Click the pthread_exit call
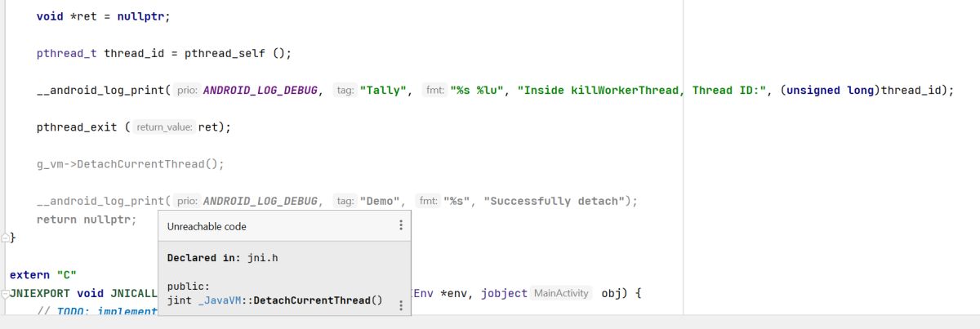Image resolution: width=980 pixels, height=329 pixels. [77, 127]
